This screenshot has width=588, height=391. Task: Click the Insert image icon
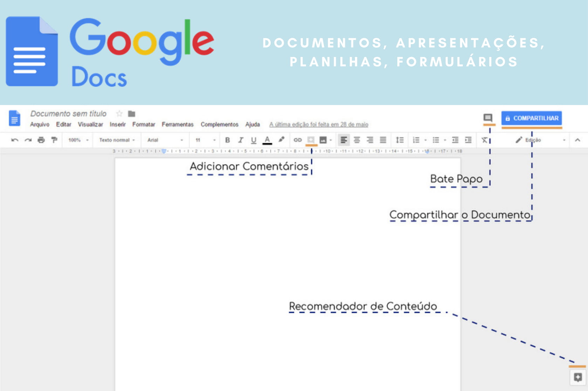click(323, 140)
